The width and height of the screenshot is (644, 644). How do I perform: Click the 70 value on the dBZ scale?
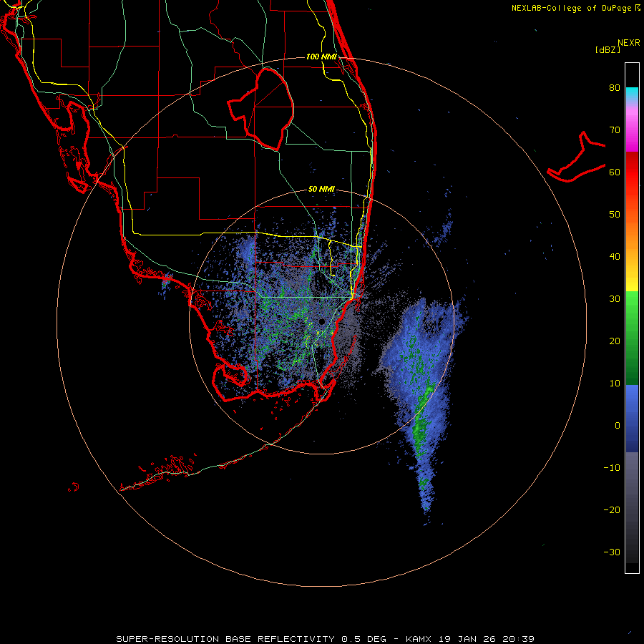point(615,130)
